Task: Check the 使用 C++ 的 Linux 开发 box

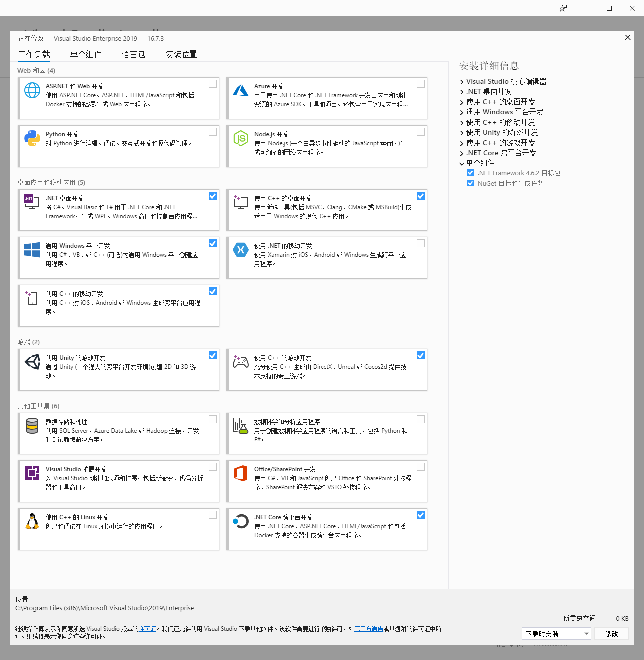Action: [x=213, y=515]
